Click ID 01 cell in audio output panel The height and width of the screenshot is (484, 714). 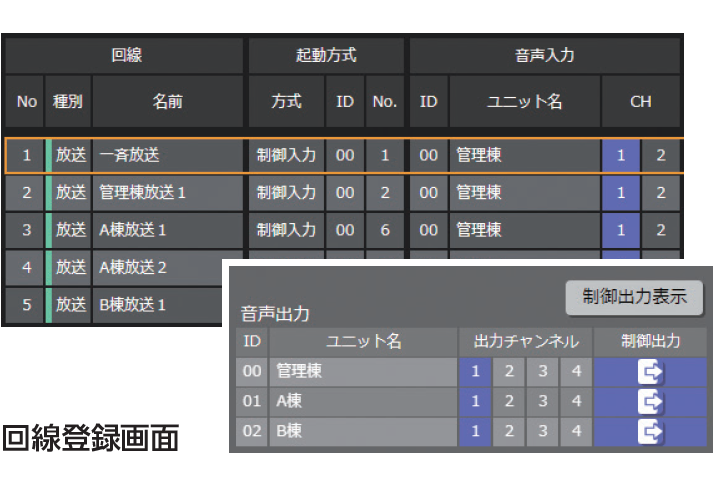coord(252,402)
